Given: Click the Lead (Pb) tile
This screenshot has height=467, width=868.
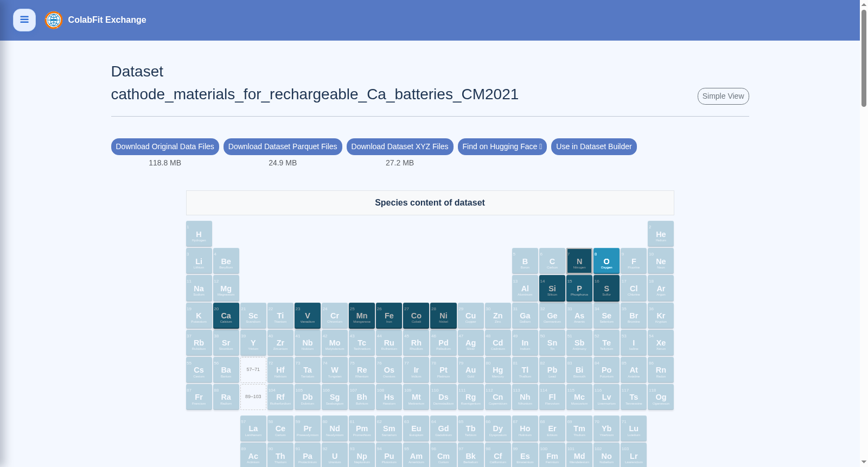Looking at the screenshot, I should coord(552,370).
